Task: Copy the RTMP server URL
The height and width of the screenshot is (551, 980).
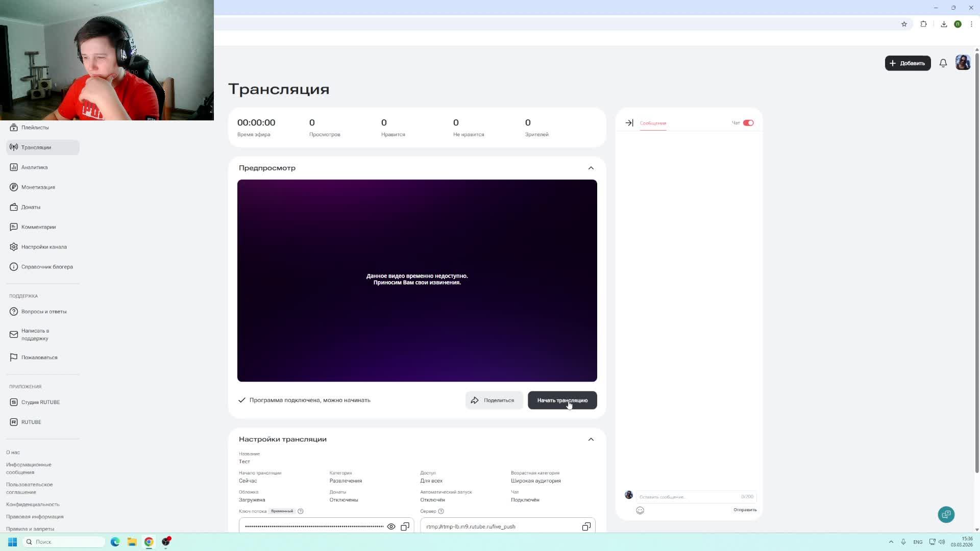Action: [586, 527]
